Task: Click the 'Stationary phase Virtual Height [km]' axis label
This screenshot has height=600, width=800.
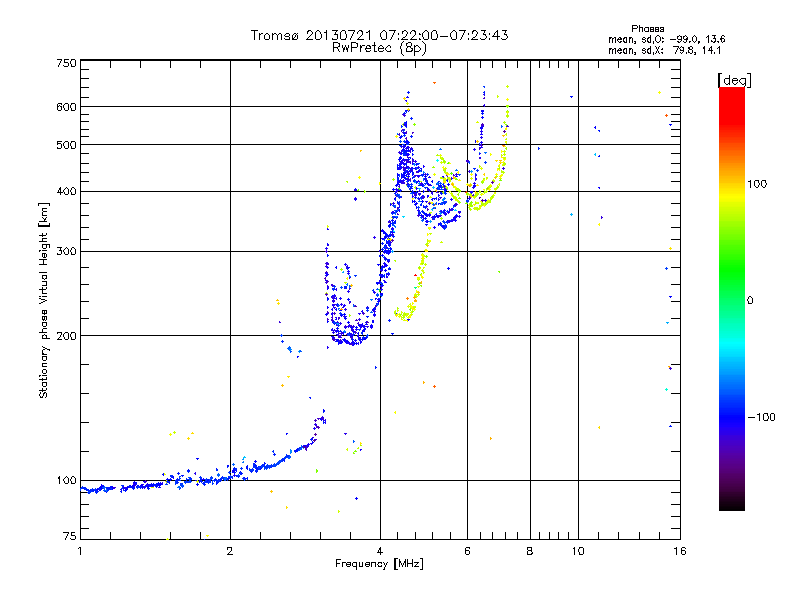Action: pyautogui.click(x=44, y=301)
